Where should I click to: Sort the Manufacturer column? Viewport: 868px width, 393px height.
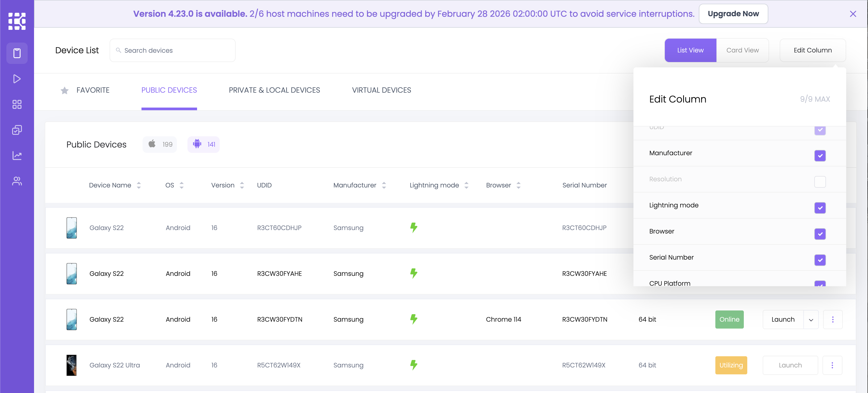(x=384, y=185)
